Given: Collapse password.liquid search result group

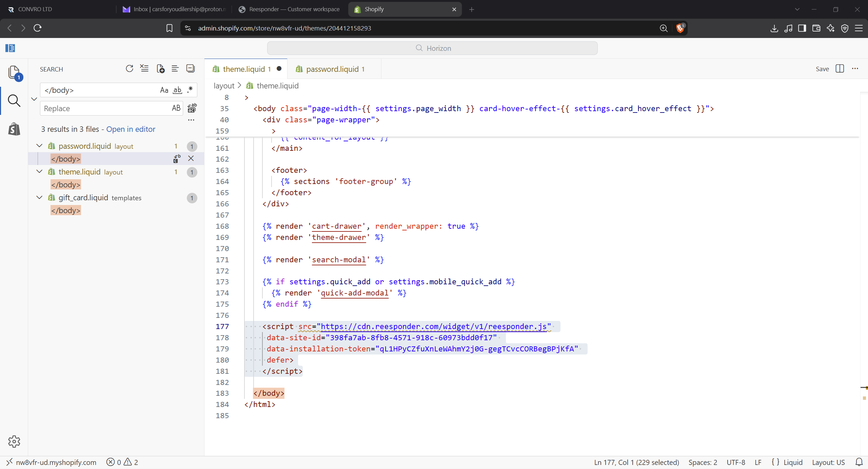Looking at the screenshot, I should coord(39,146).
